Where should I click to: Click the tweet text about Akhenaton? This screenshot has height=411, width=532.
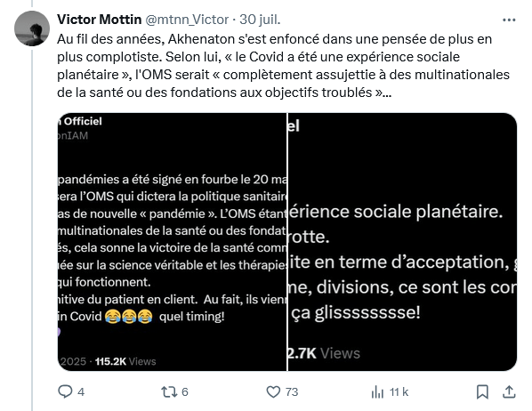pos(283,66)
